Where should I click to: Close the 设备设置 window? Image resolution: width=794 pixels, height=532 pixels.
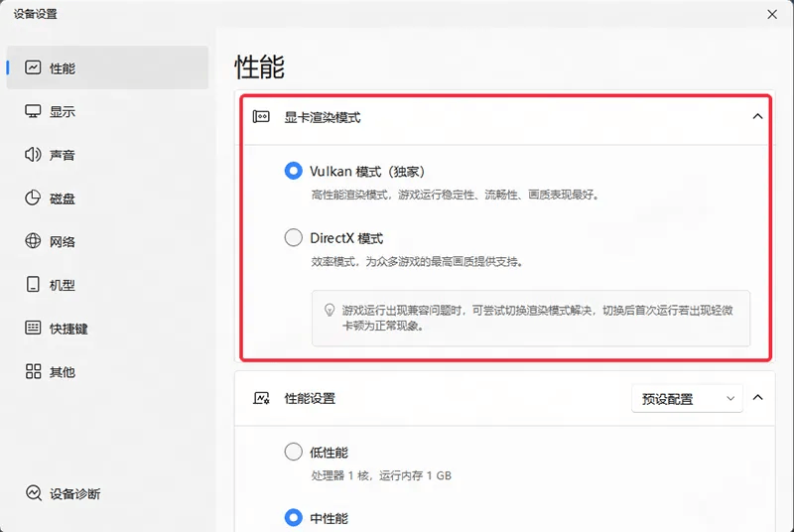click(772, 14)
